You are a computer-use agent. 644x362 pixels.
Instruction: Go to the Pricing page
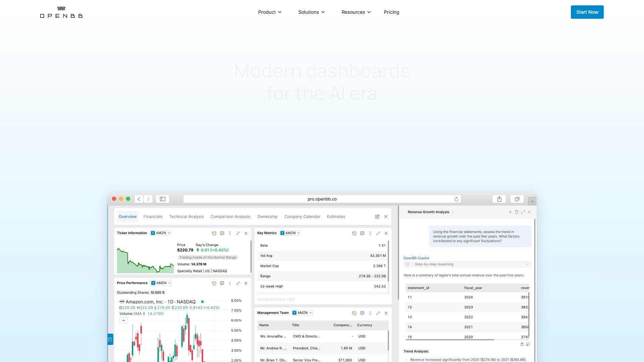pyautogui.click(x=391, y=12)
